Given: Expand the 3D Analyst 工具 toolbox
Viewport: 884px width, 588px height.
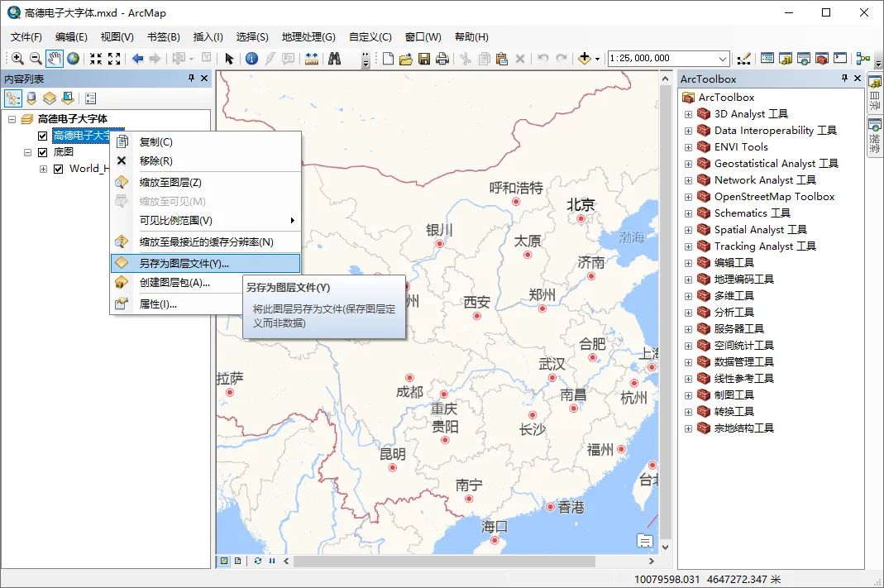Looking at the screenshot, I should 688,114.
